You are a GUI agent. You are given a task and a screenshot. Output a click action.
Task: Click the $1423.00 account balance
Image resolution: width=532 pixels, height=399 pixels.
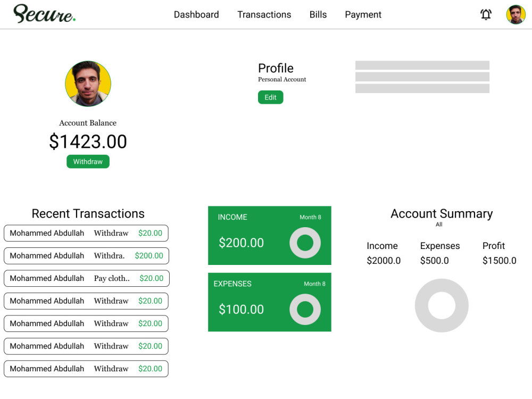tap(88, 142)
